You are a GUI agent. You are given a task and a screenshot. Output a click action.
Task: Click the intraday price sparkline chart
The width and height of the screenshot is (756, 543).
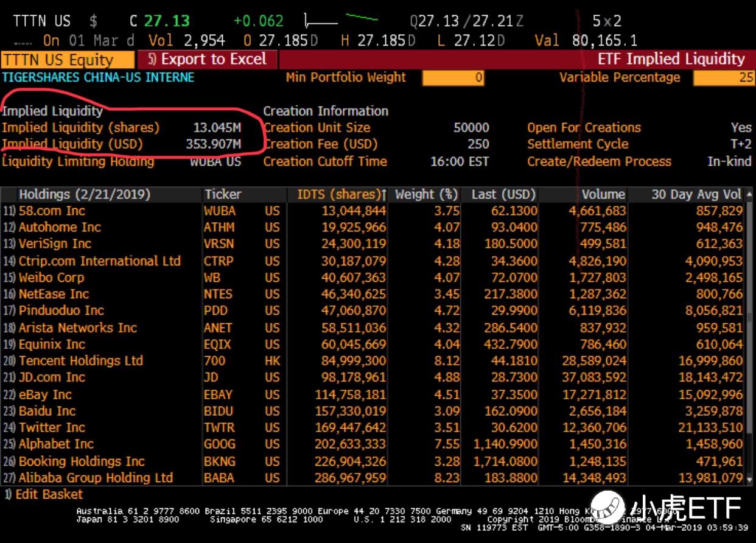coord(342,21)
